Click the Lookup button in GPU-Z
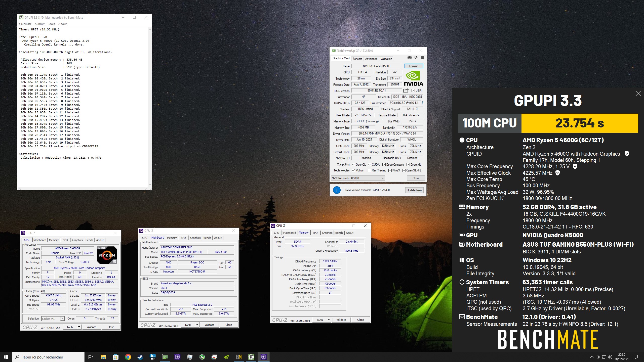The image size is (644, 362). tap(414, 66)
